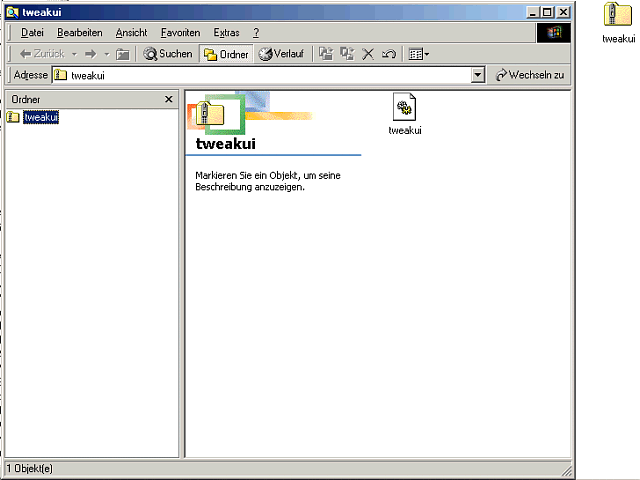Screen dimensions: 640x480
Task: Open the Bearbeiten menu
Action: coord(80,33)
